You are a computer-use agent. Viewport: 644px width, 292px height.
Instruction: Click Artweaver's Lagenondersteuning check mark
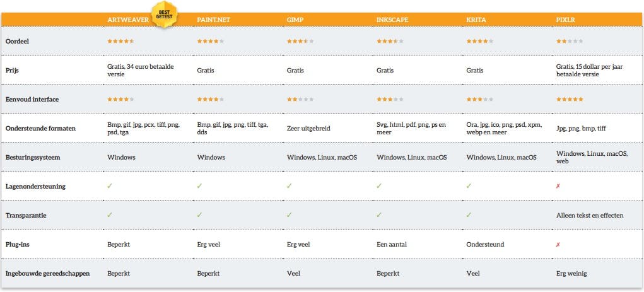click(110, 186)
